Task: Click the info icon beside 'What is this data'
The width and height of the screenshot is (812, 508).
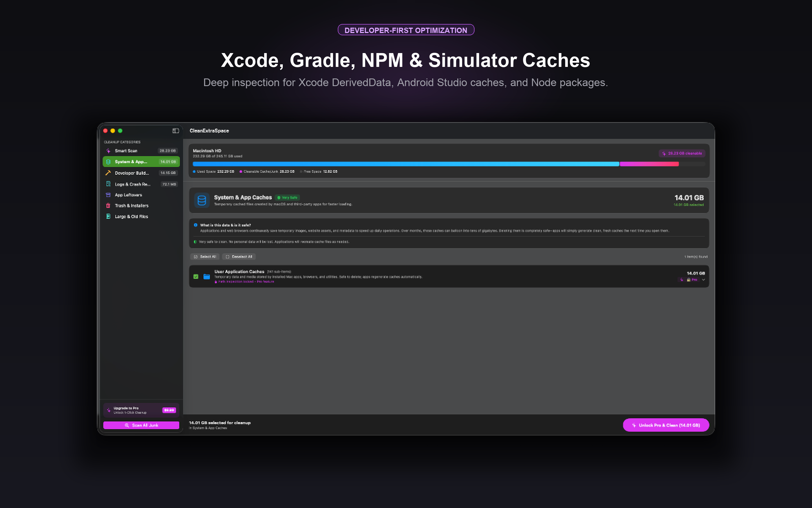Action: 196,225
